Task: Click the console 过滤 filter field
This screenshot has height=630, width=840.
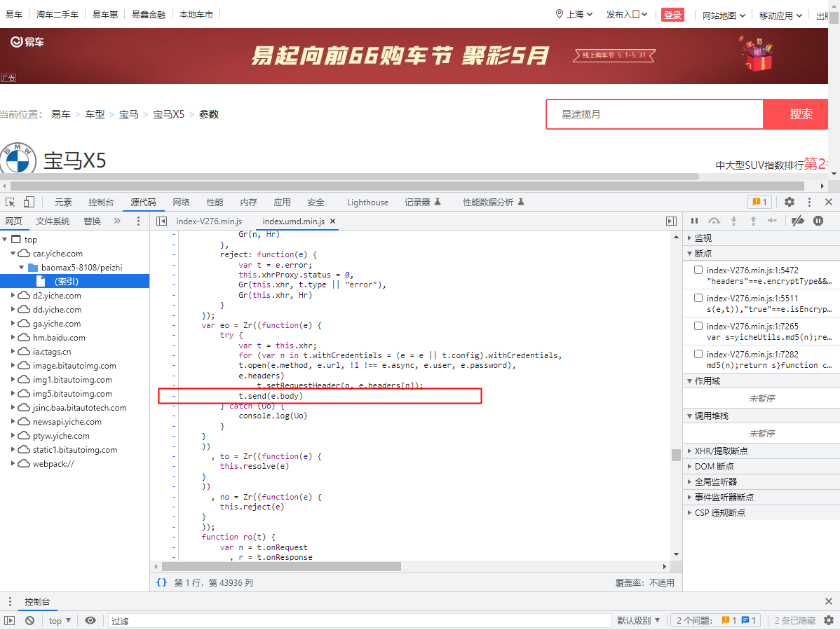Action: coord(360,620)
